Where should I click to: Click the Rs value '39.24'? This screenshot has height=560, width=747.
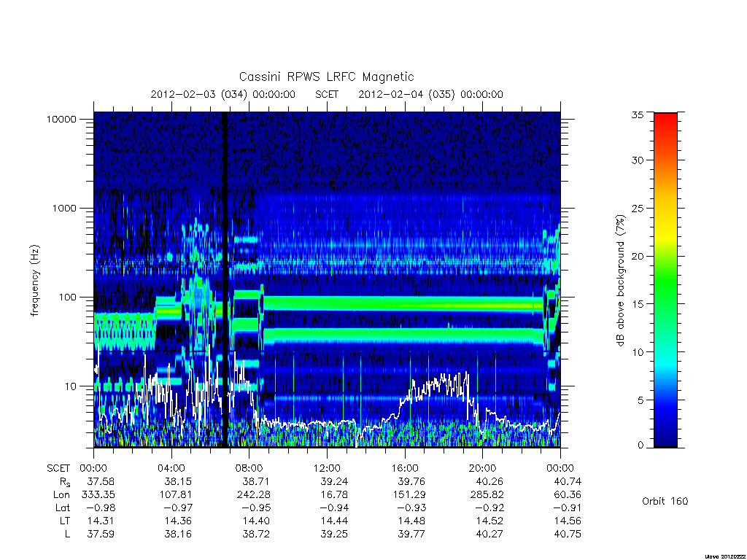[x=334, y=481]
